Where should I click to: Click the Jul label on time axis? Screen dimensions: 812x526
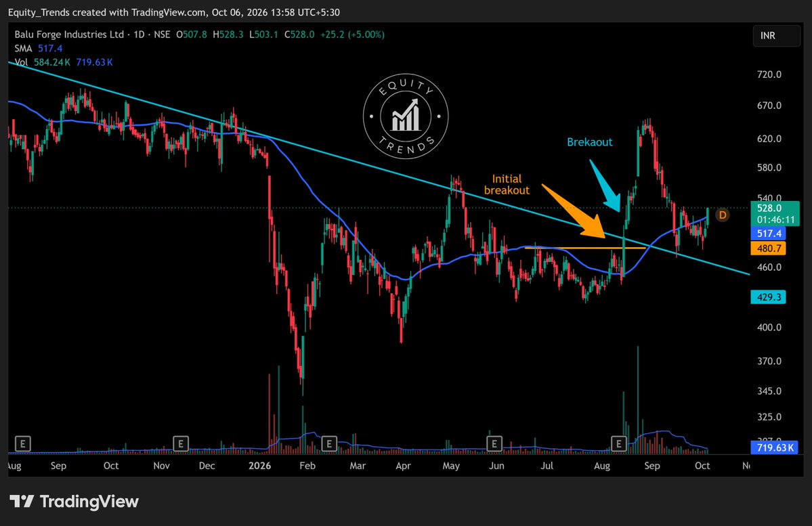(547, 466)
